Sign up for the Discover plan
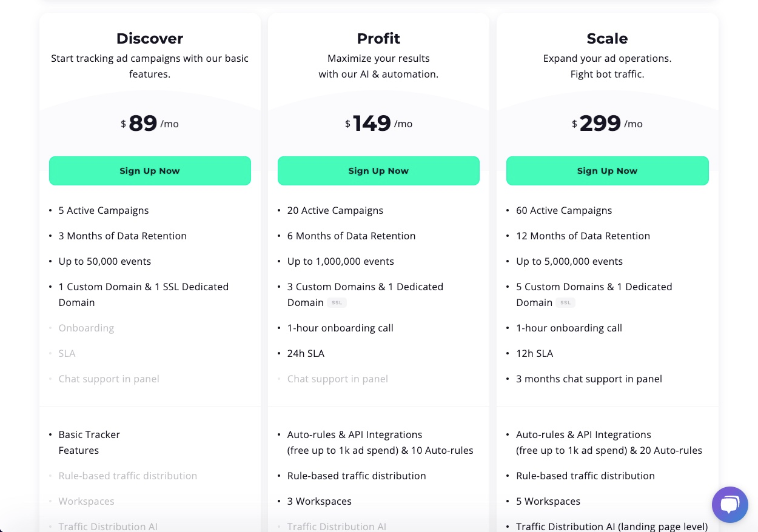The height and width of the screenshot is (532, 758). tap(150, 171)
